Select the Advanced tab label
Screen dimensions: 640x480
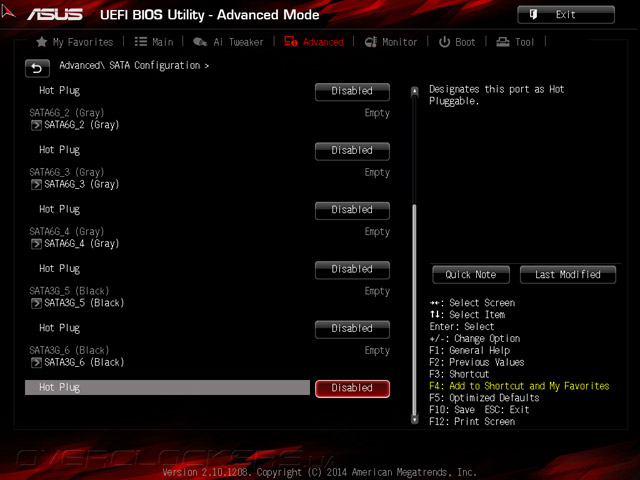tap(323, 42)
